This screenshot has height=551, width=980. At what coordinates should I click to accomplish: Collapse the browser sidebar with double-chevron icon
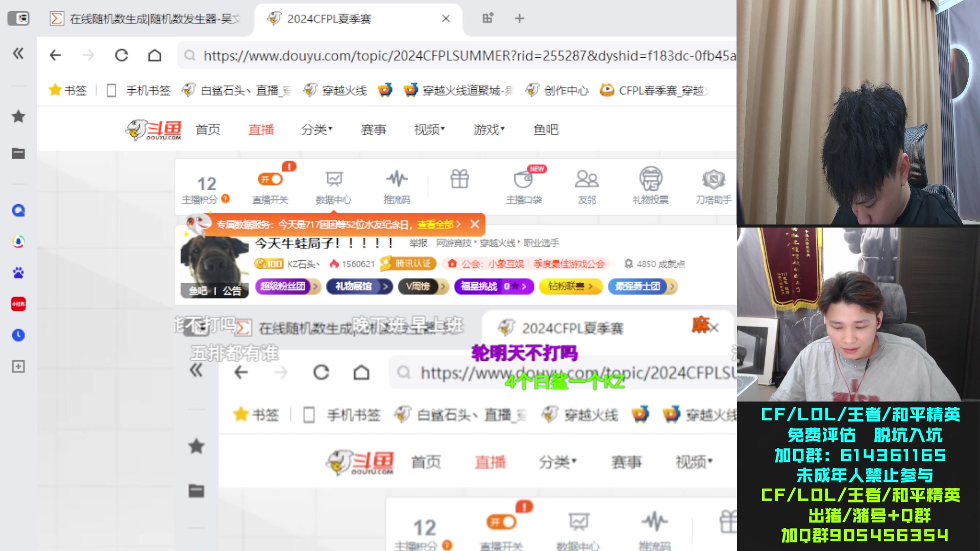click(18, 54)
